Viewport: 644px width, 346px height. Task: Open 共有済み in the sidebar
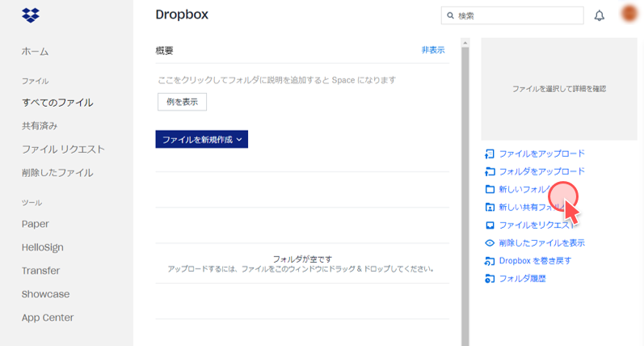coord(40,126)
